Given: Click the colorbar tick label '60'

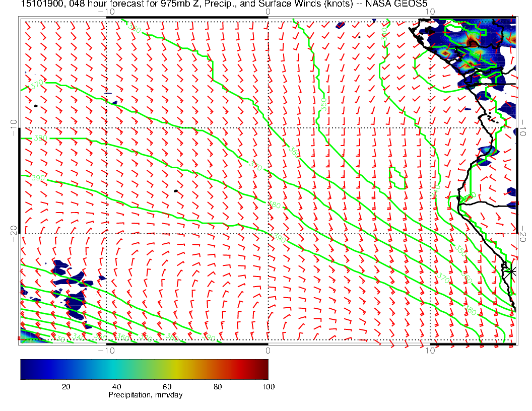Looking at the screenshot, I should (x=167, y=387).
